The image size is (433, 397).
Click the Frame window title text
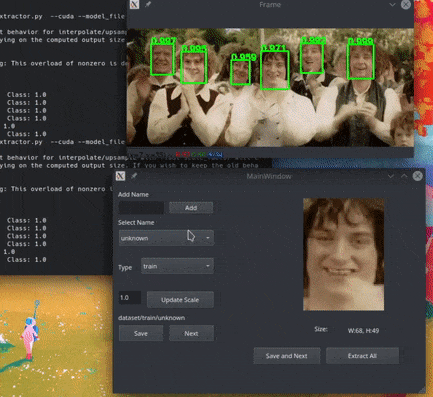270,5
